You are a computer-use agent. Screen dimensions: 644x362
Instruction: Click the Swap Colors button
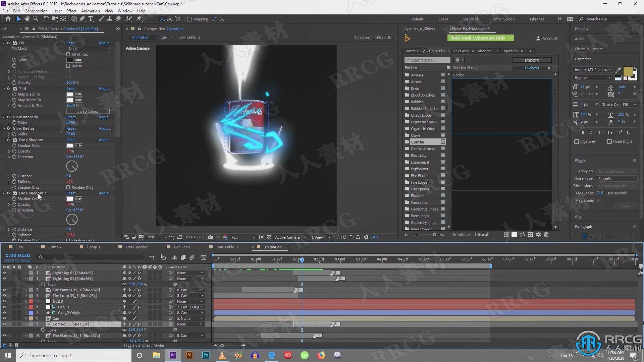(88, 111)
